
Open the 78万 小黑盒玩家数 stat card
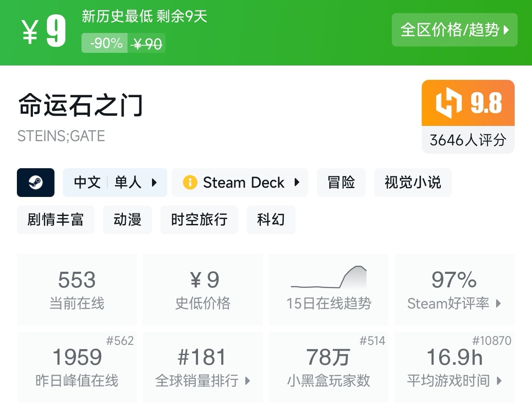click(329, 367)
